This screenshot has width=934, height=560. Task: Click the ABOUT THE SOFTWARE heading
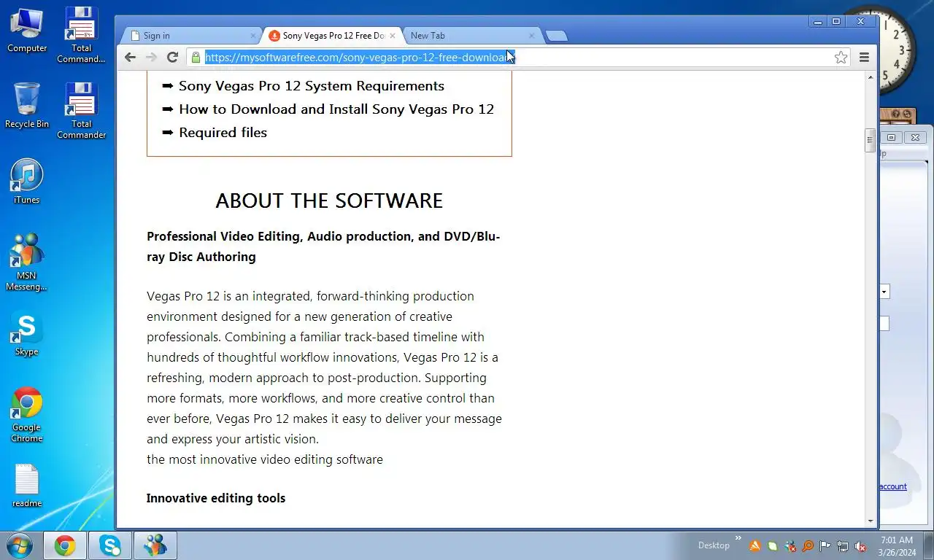point(329,201)
